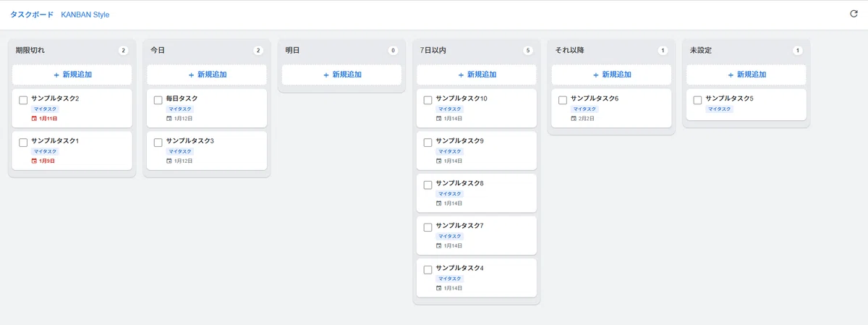Click calendar icon on サンプルタスク4 card
This screenshot has height=325, width=868.
(x=439, y=288)
